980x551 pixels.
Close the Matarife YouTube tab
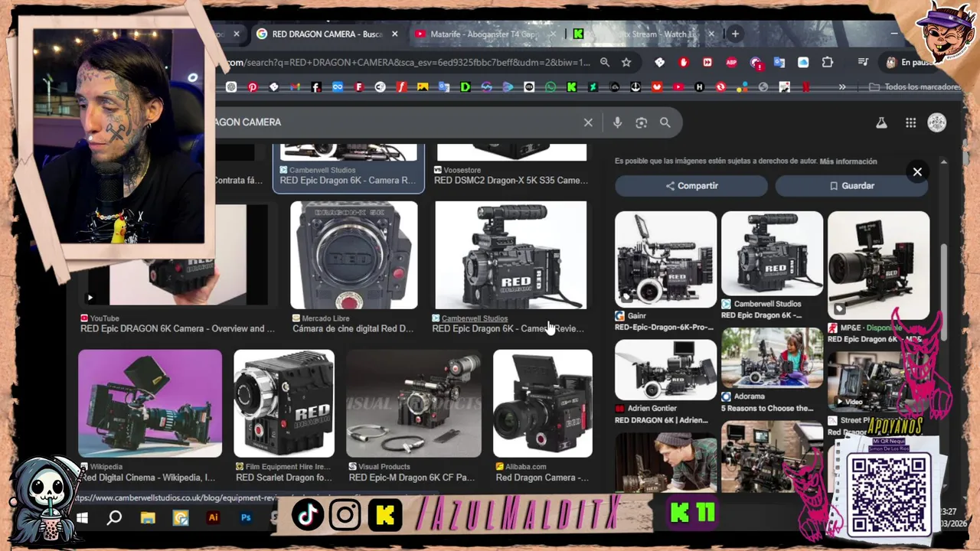tap(554, 34)
